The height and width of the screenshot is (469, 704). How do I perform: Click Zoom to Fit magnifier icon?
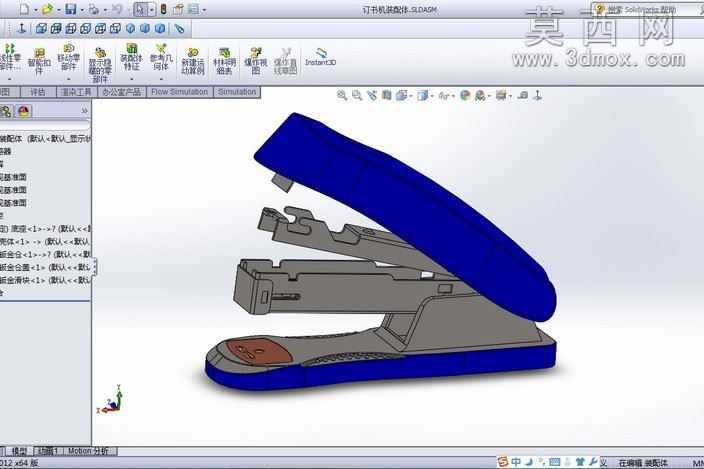coord(342,95)
